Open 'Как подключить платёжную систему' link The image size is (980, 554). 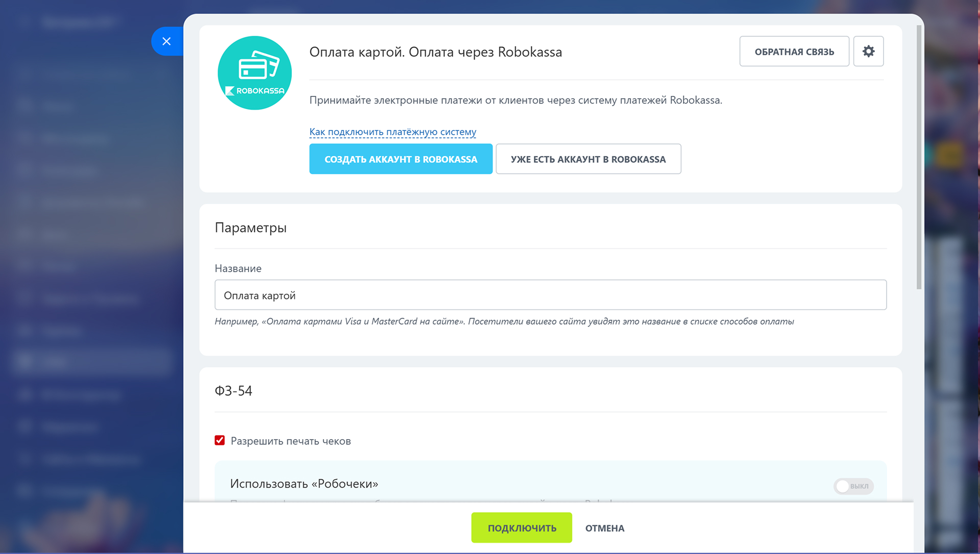point(393,132)
